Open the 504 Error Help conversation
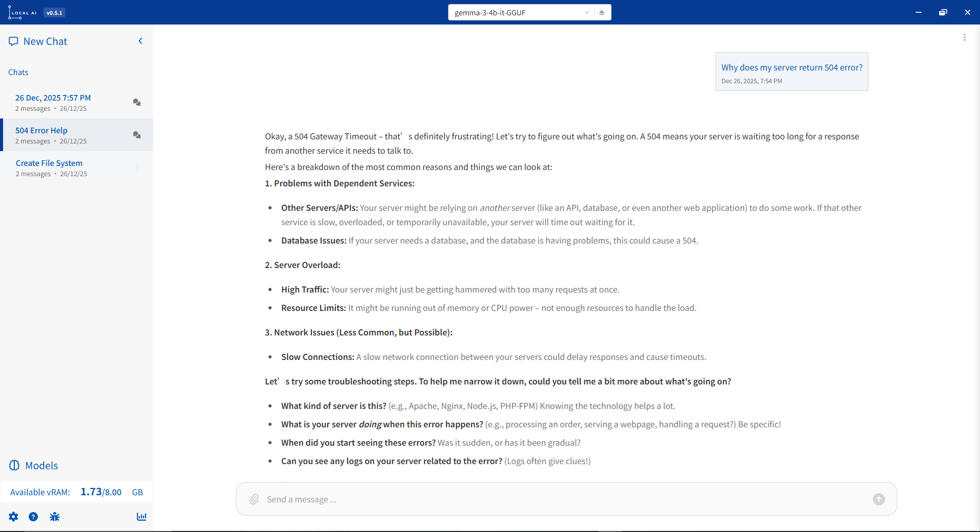Image resolution: width=980 pixels, height=532 pixels. point(41,130)
